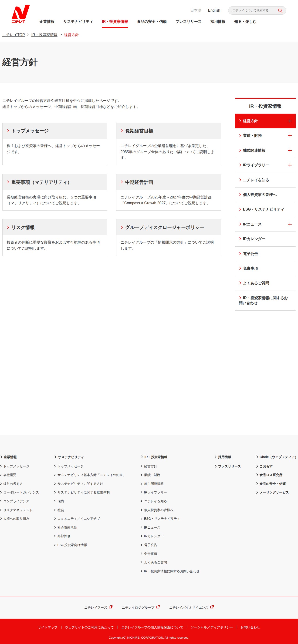
Task: Open footer サステナビリティ基本方針「ニチレイの約束」 link
Action: pyautogui.click(x=91, y=475)
